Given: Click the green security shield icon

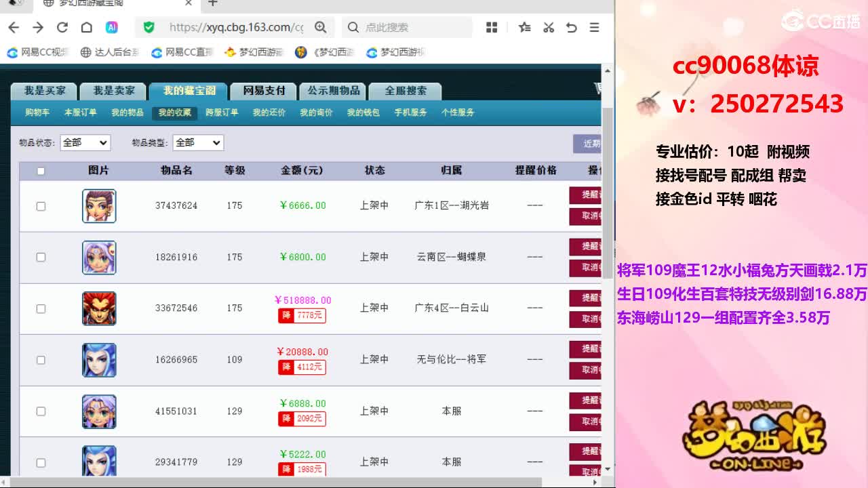Looking at the screenshot, I should coord(149,27).
